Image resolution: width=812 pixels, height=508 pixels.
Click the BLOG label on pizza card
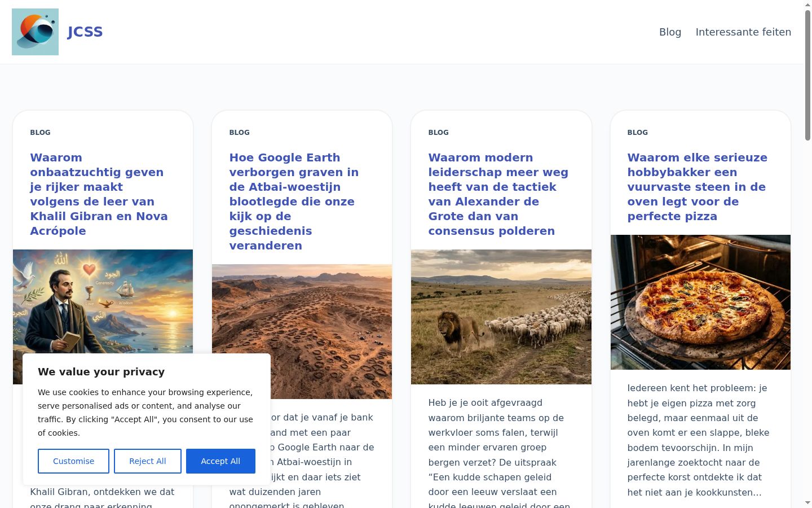637,133
